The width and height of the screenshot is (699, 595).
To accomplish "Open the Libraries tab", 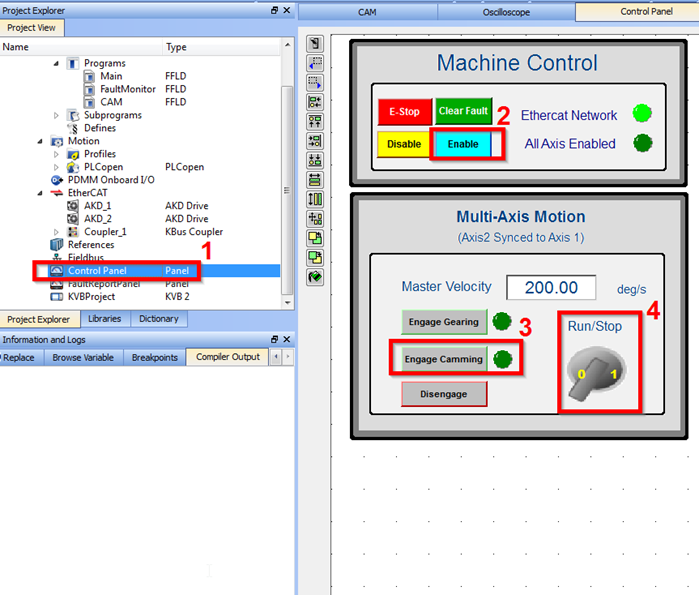I will point(104,319).
